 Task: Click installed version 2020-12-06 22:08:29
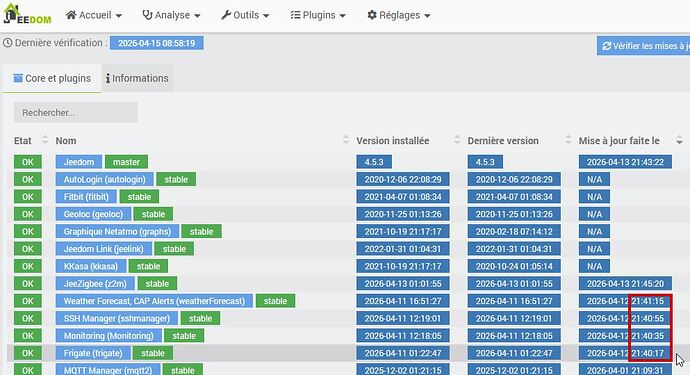(x=403, y=180)
